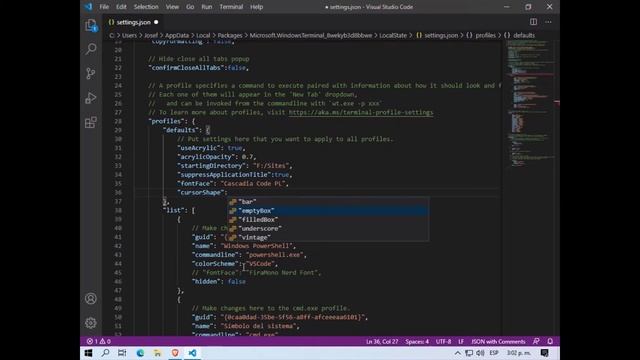
Task: Click the settings.json breadcrumb item
Action: 437,36
